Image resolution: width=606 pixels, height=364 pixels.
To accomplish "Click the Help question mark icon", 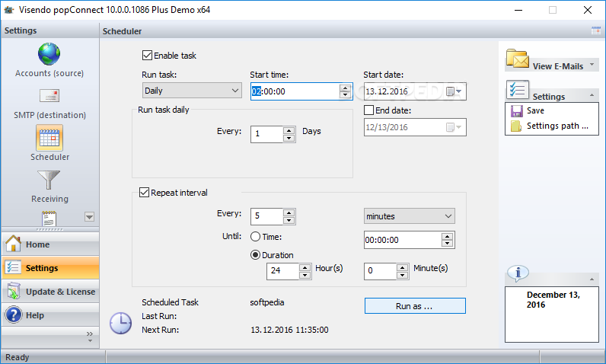I will tap(14, 315).
